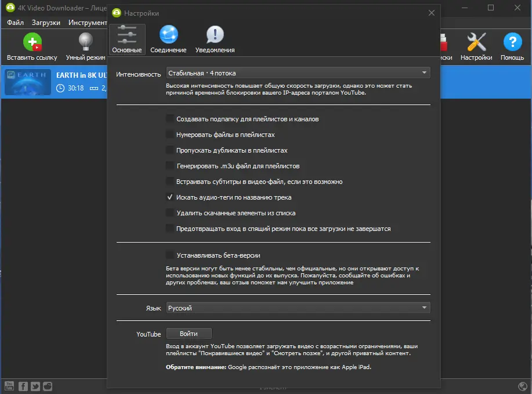Click the Помощь help icon

coord(512,42)
